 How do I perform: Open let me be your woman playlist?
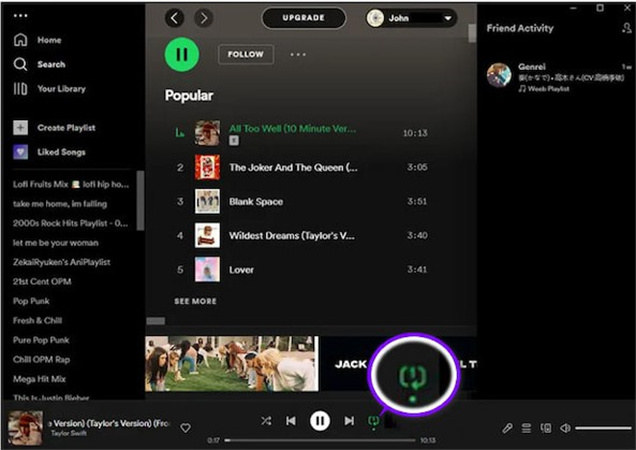(56, 243)
